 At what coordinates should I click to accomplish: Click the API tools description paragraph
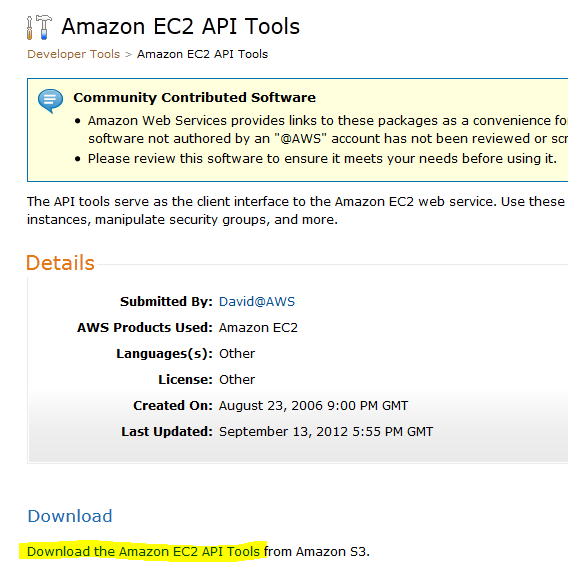coord(297,210)
